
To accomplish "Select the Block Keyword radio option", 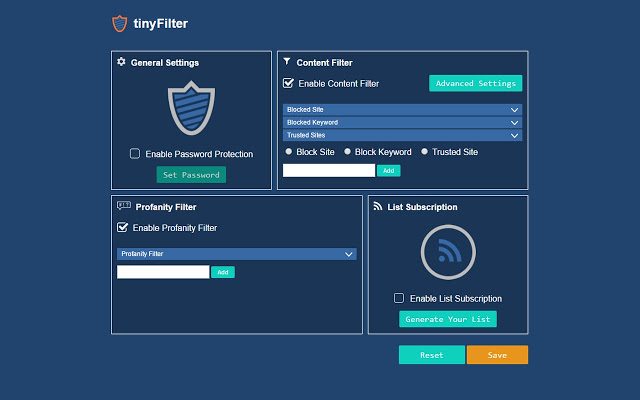I will click(x=347, y=151).
